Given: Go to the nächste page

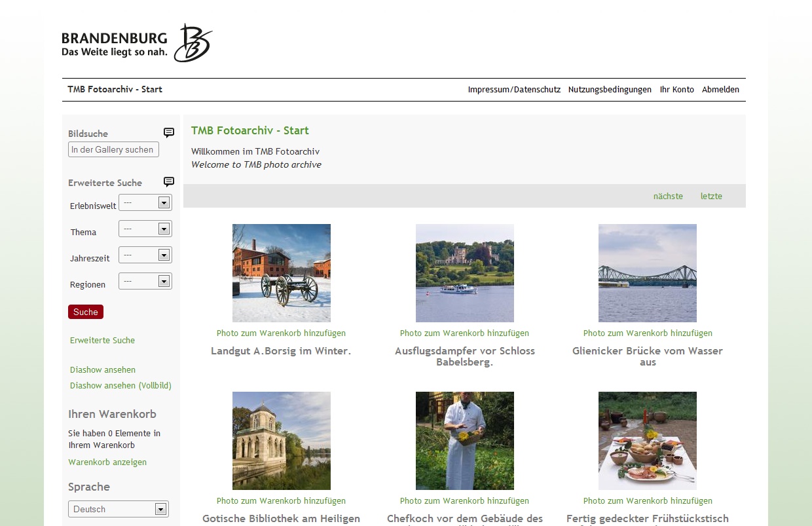Looking at the screenshot, I should (x=668, y=197).
